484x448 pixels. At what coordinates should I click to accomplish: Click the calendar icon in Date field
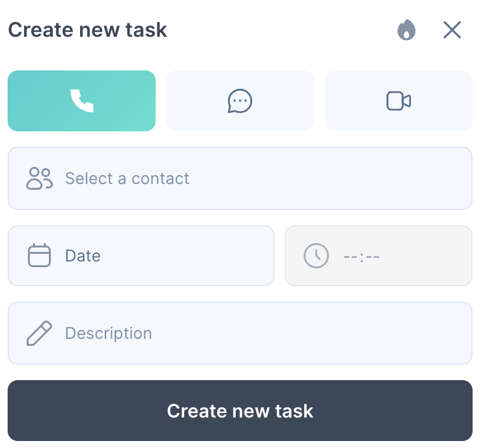(39, 255)
